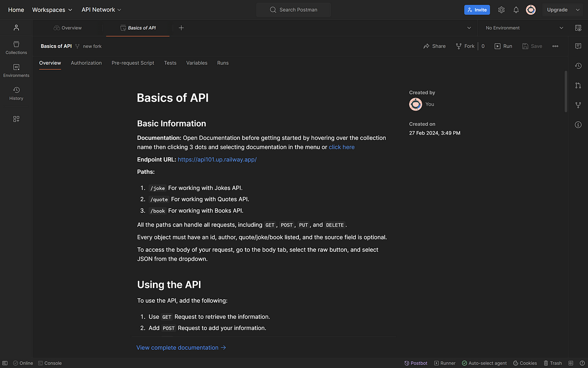This screenshot has height=368, width=588.
Task: Open Console in status bar
Action: click(x=49, y=363)
